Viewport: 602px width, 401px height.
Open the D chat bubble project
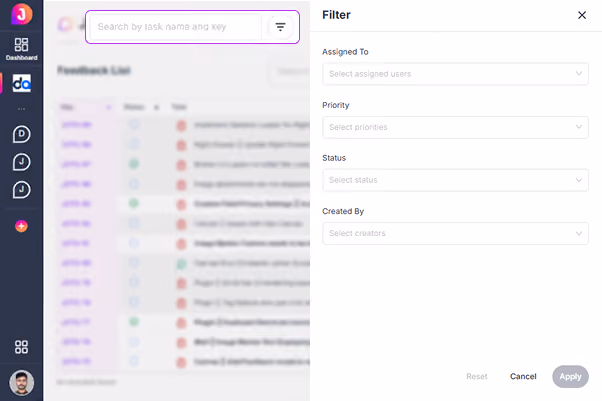[22, 134]
